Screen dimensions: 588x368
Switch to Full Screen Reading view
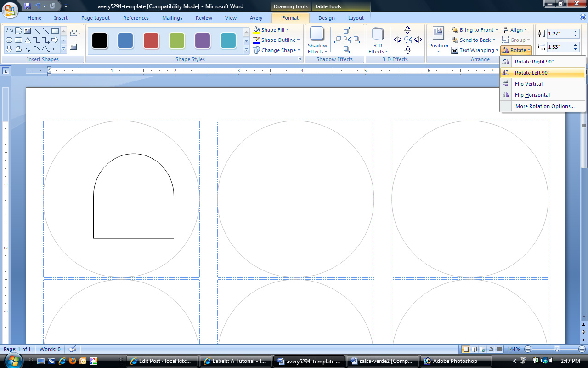pyautogui.click(x=474, y=349)
